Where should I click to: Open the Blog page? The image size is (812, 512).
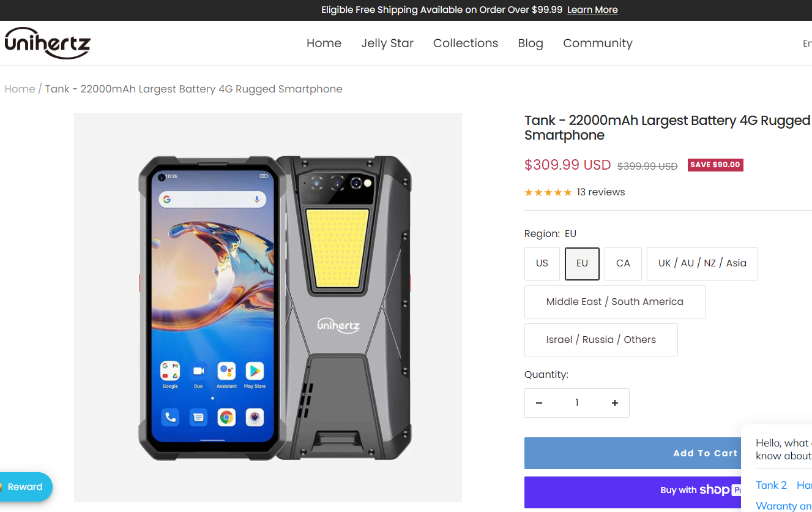tap(531, 43)
